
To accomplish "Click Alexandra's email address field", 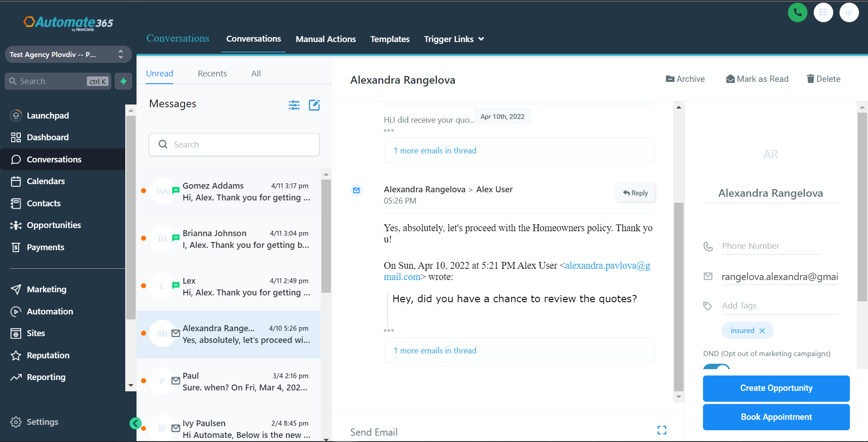I will pos(780,276).
